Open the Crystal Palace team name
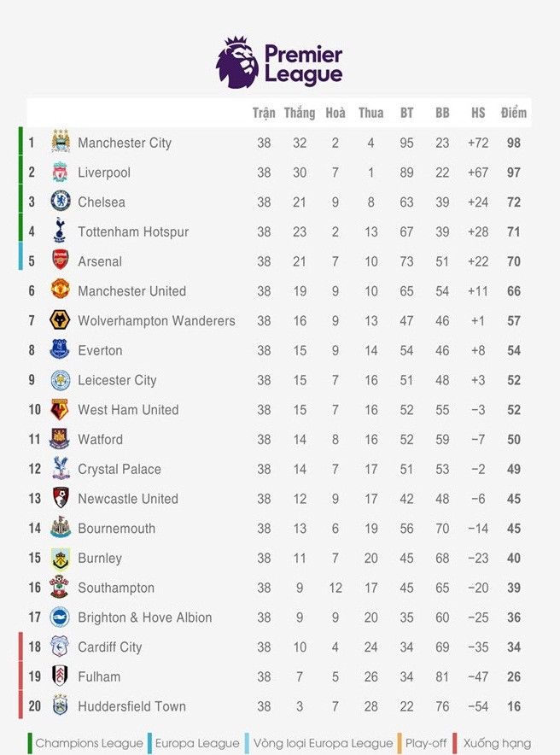 [119, 469]
